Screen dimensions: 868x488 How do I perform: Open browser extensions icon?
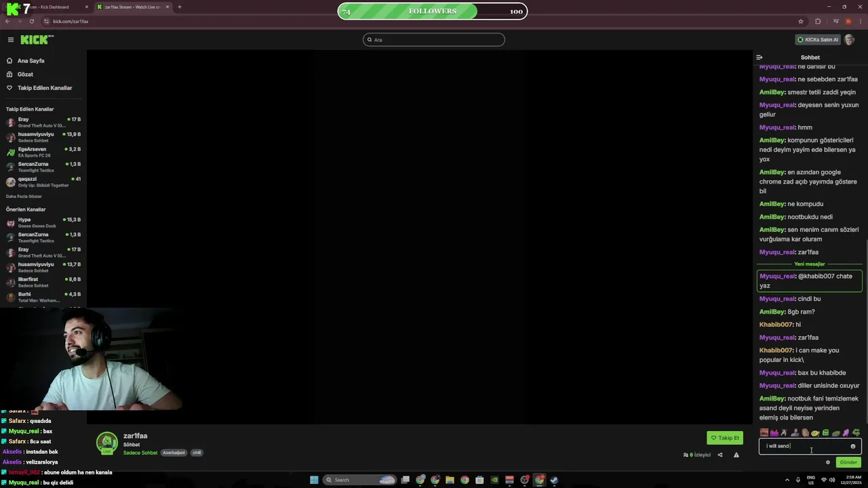tap(818, 21)
